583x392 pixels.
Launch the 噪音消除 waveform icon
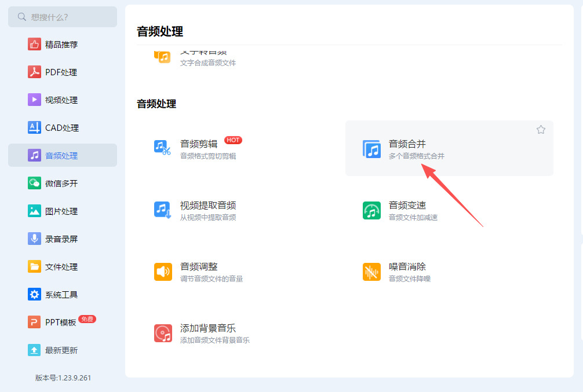(371, 272)
